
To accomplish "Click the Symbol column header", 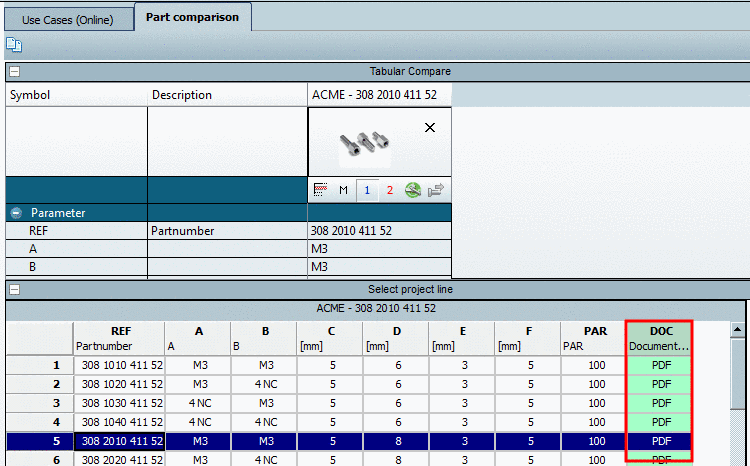I will point(77,95).
